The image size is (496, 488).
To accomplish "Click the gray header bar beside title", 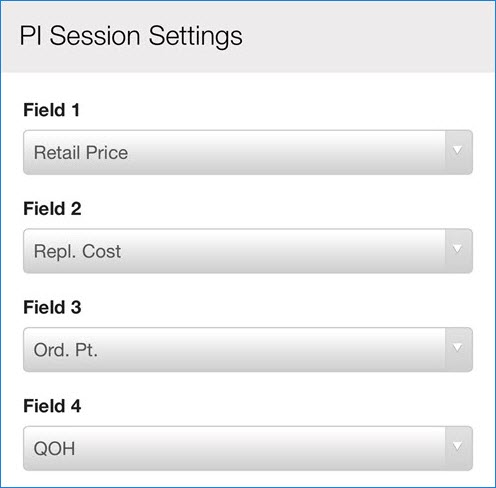I will pyautogui.click(x=367, y=37).
